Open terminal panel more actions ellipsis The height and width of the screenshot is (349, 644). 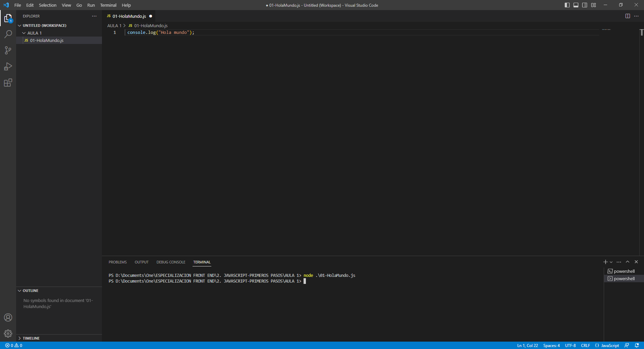click(619, 262)
